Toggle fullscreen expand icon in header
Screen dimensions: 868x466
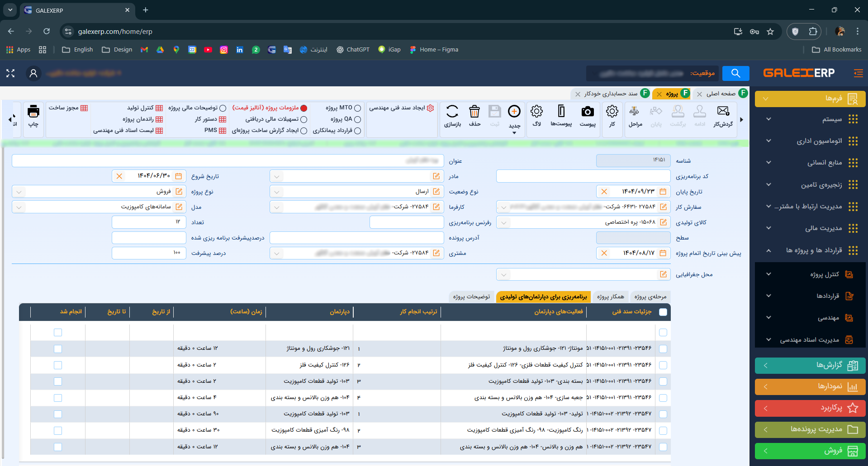pyautogui.click(x=10, y=73)
